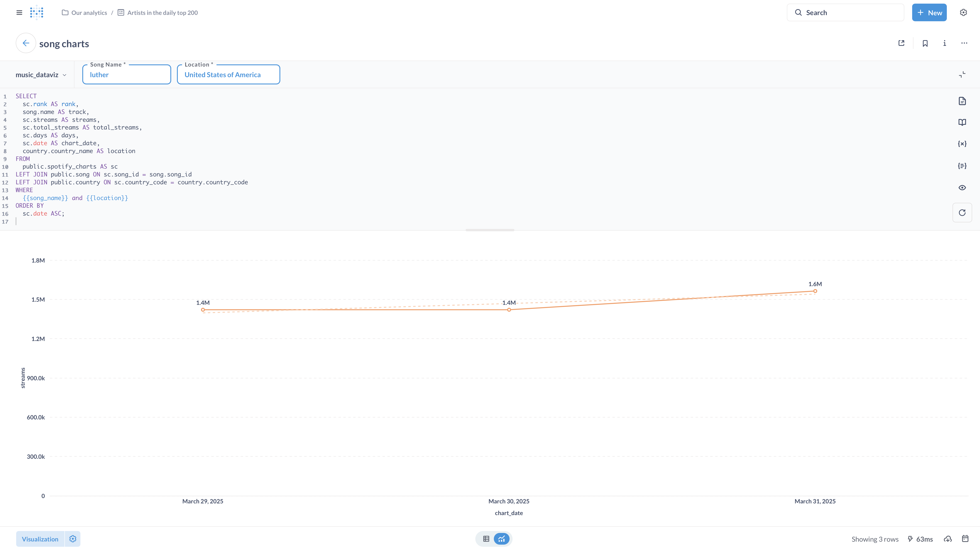Open the data reference book icon
This screenshot has width=980, height=551.
coord(962,122)
